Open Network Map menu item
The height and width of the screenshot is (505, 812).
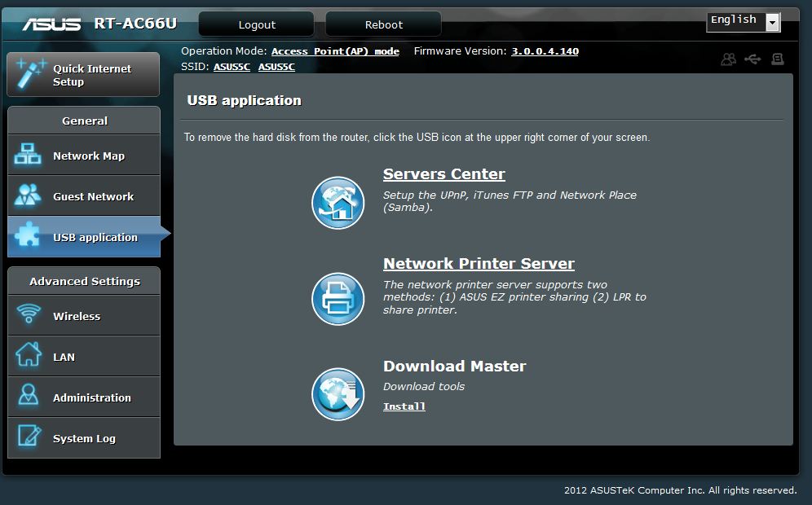(x=84, y=155)
